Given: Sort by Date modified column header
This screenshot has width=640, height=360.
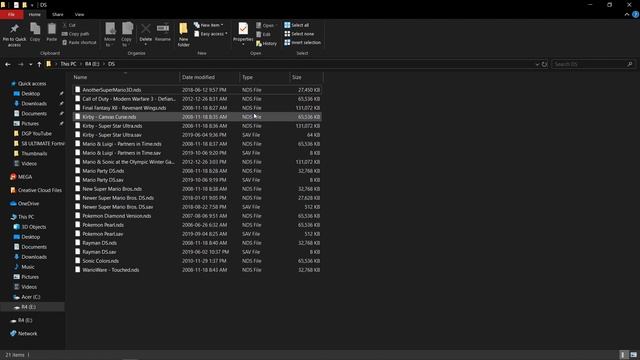Looking at the screenshot, I should (x=209, y=77).
